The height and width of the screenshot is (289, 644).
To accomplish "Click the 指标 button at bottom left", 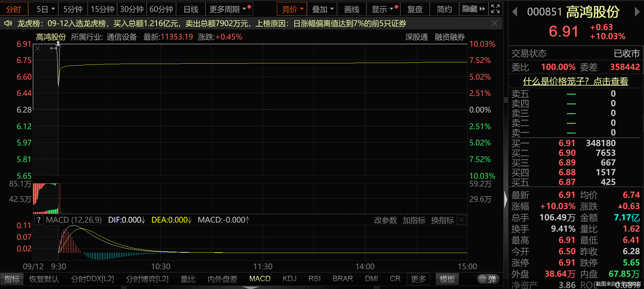I will tap(12, 279).
